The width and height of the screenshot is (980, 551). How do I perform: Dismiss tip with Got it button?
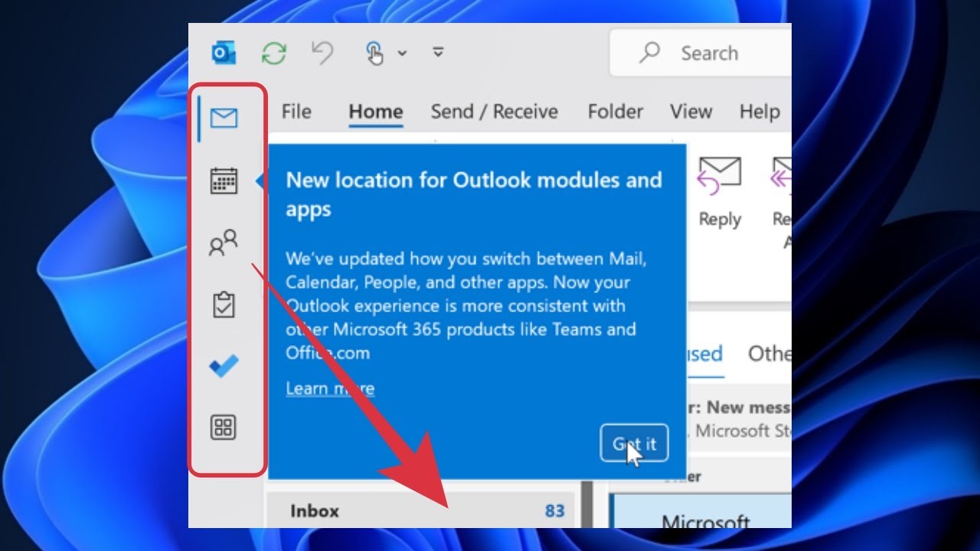pyautogui.click(x=634, y=443)
